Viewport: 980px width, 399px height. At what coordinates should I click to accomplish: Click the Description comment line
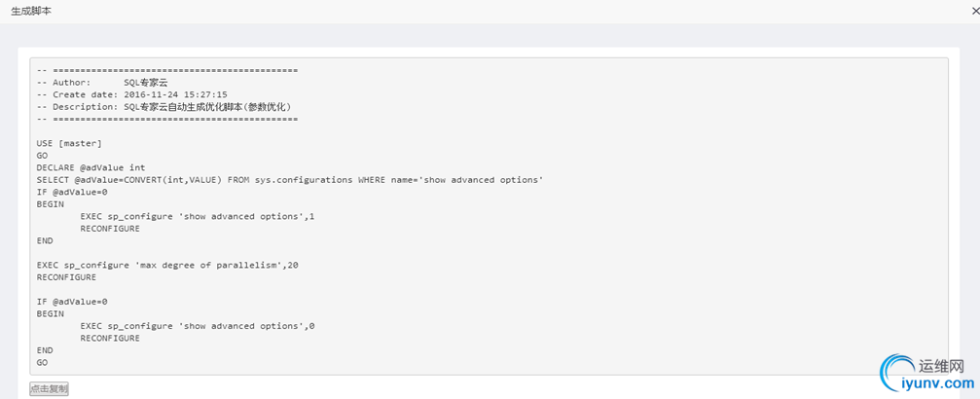163,106
